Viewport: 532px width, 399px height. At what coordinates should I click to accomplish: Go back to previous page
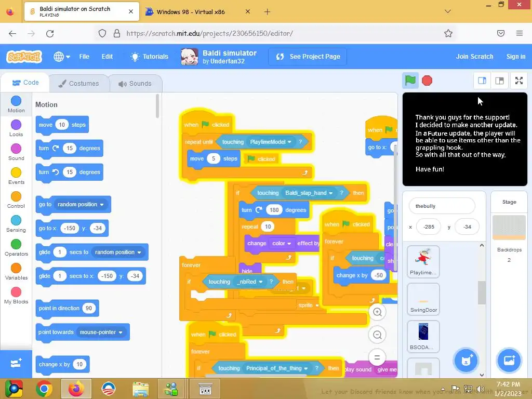click(12, 33)
